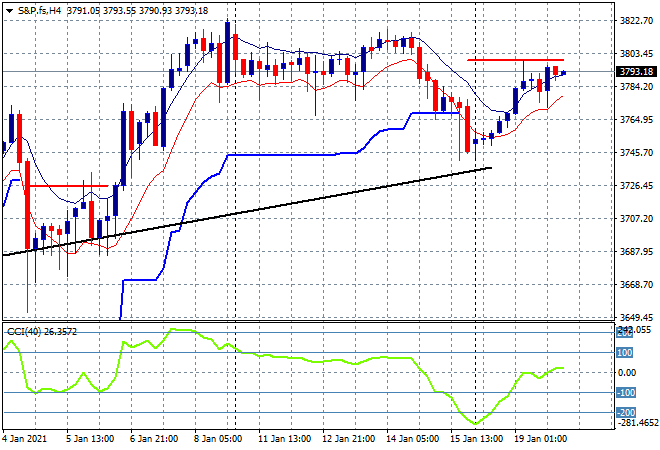Click the 3726.45 price scale label
The width and height of the screenshot is (660, 450).
(636, 185)
